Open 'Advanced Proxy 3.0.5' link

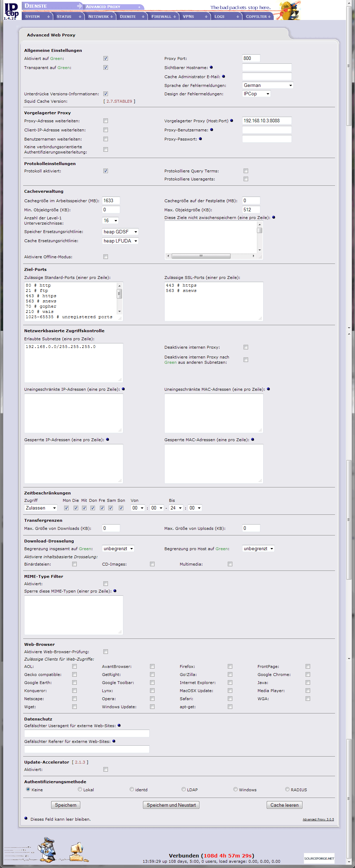coord(318,819)
